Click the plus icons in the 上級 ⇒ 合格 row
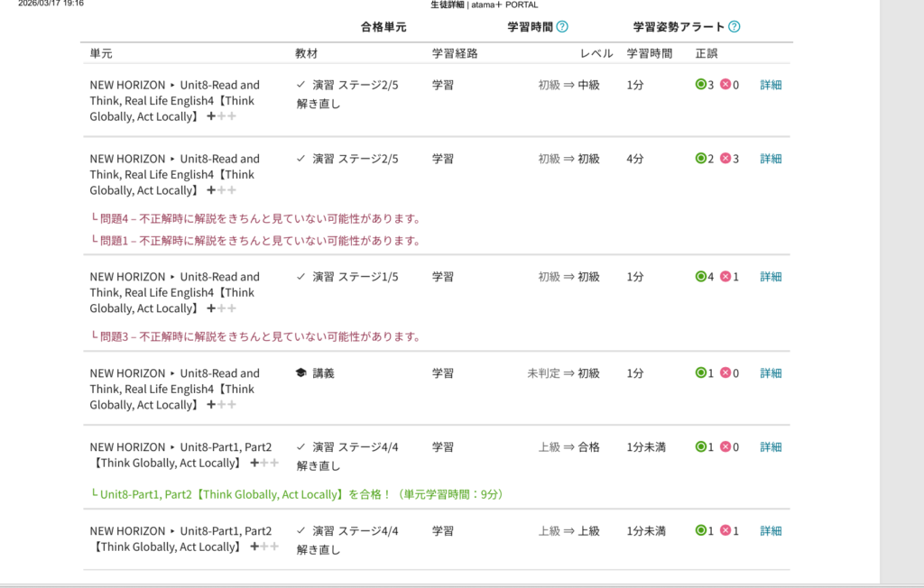The image size is (924, 588). [264, 463]
